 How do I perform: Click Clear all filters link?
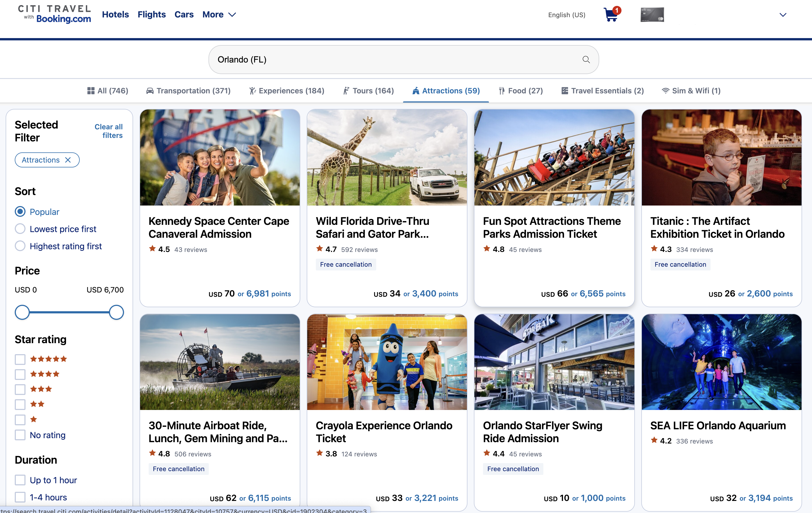tap(109, 131)
